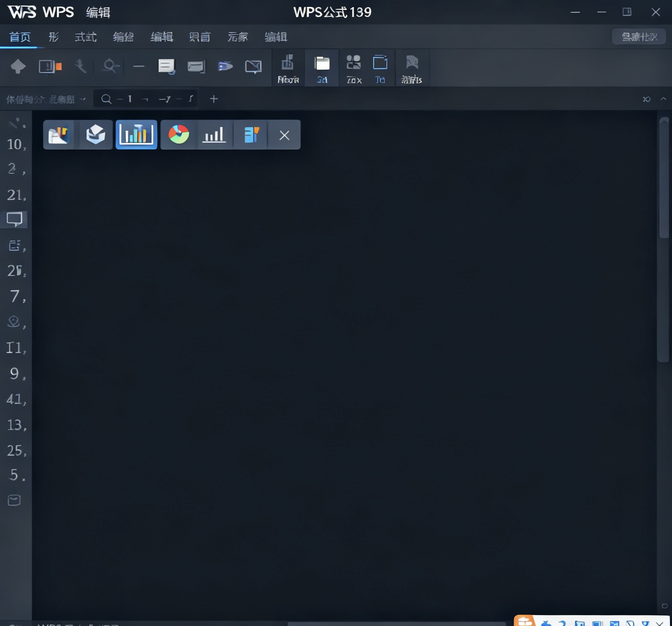Collapse the ribbon with chevron arrow
This screenshot has width=672, height=626.
[663, 99]
